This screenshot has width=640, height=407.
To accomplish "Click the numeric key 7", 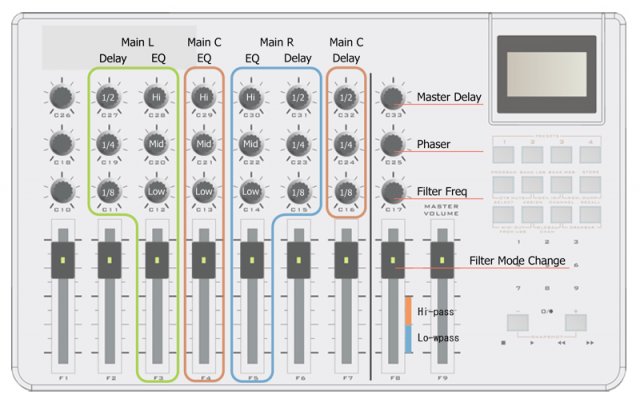I will pyautogui.click(x=518, y=288).
